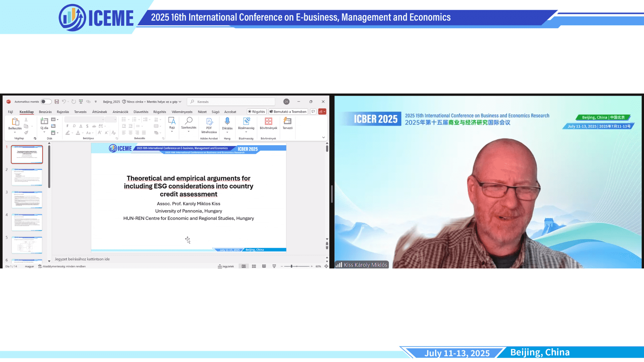Image resolution: width=644 pixels, height=362 pixels.
Task: Open the Animációk ribbon tab
Action: click(x=120, y=112)
